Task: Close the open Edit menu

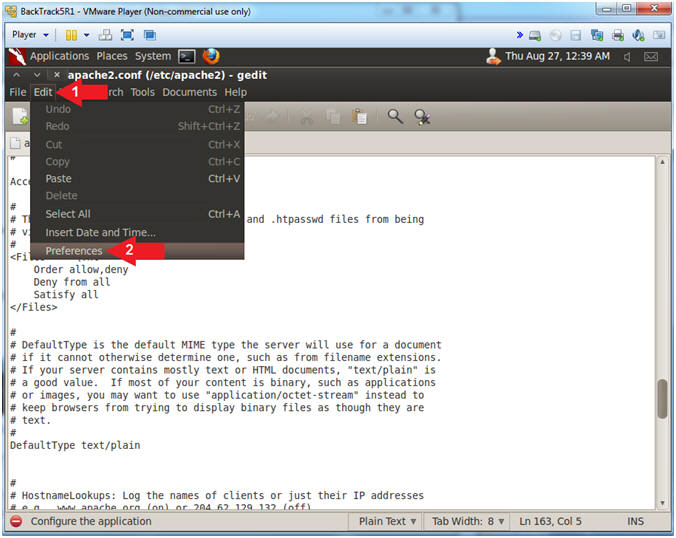Action: tap(43, 92)
